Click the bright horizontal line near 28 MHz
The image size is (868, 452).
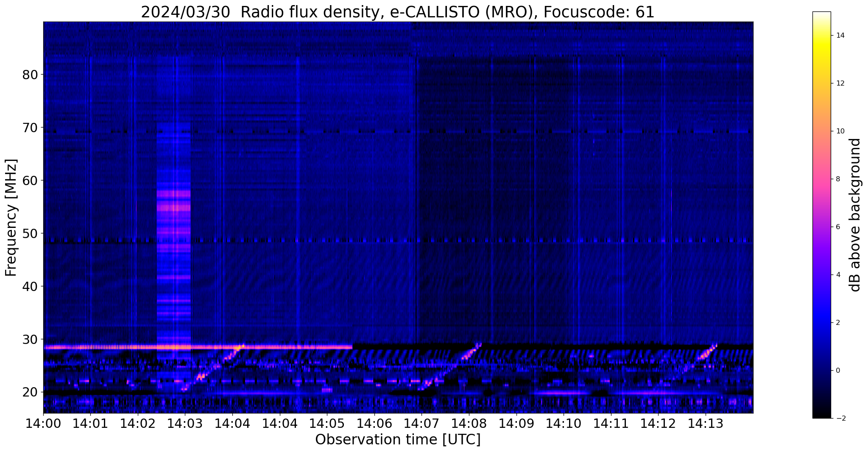[198, 347]
